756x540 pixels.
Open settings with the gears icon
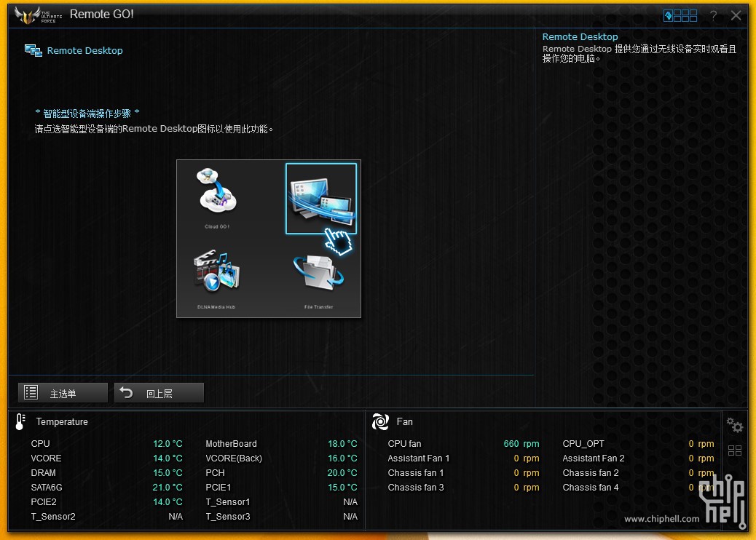click(735, 425)
